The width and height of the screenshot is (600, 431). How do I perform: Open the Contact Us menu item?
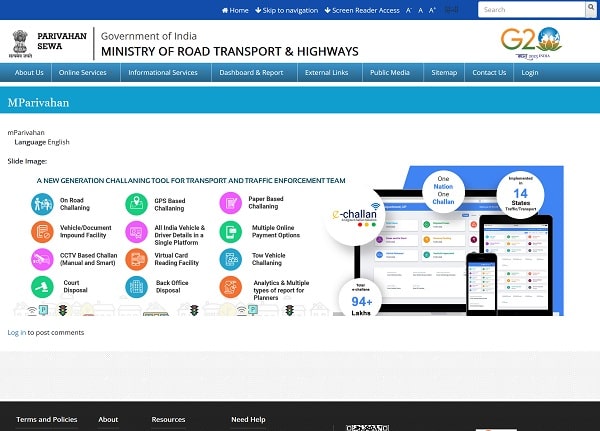[x=489, y=72]
